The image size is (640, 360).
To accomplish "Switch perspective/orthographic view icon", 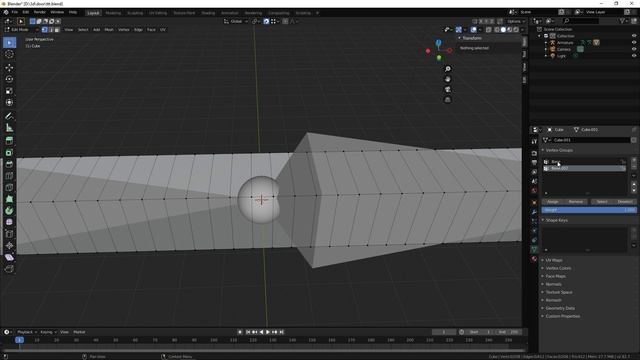I will [x=448, y=100].
